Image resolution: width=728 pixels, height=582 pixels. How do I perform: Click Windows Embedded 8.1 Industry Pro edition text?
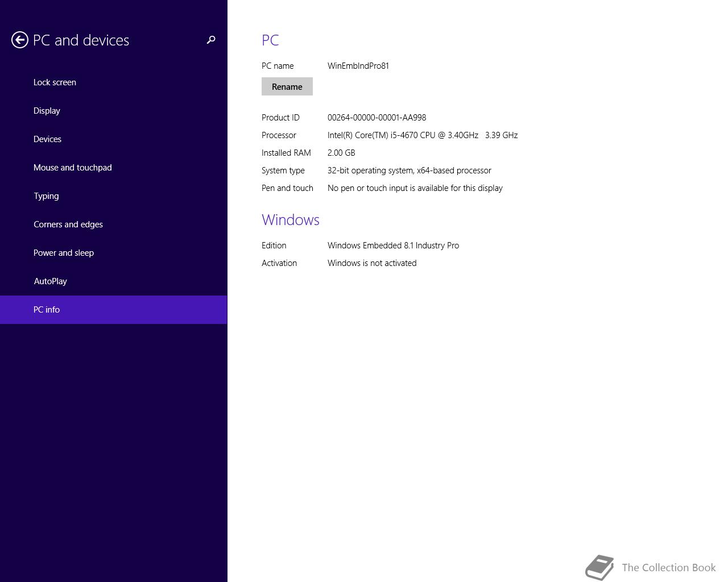tap(393, 246)
